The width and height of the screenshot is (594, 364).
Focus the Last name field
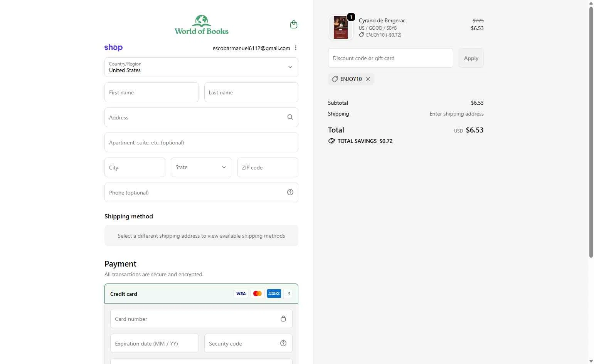(x=251, y=92)
